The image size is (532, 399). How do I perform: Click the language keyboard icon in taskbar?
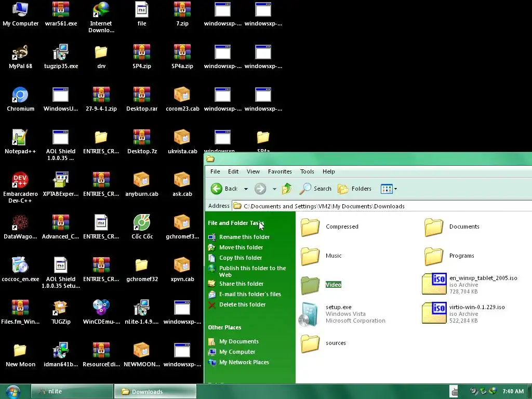(x=454, y=391)
